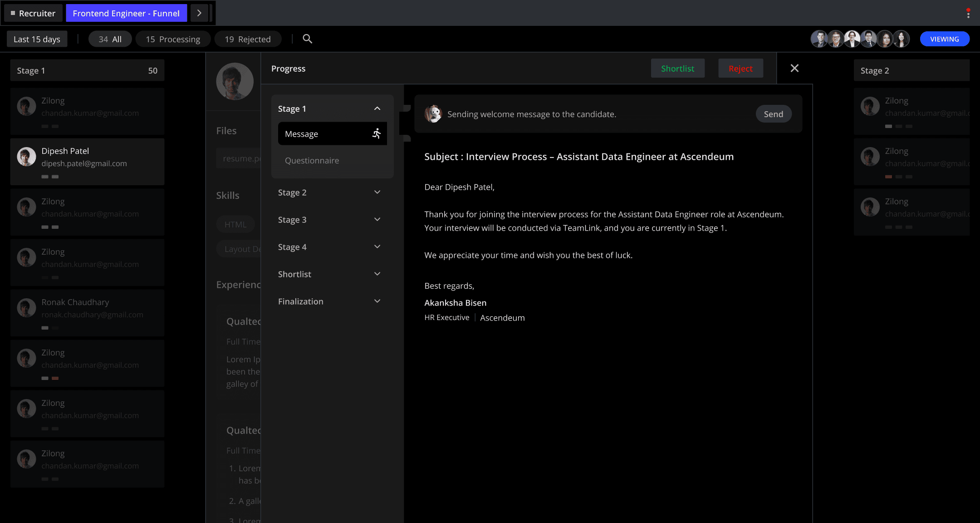Open the red-dotted kebab menu
This screenshot has height=523, width=980.
968,14
